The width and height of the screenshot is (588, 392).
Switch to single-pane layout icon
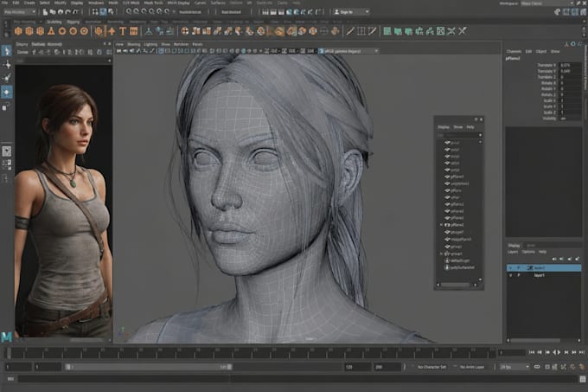pos(7,151)
